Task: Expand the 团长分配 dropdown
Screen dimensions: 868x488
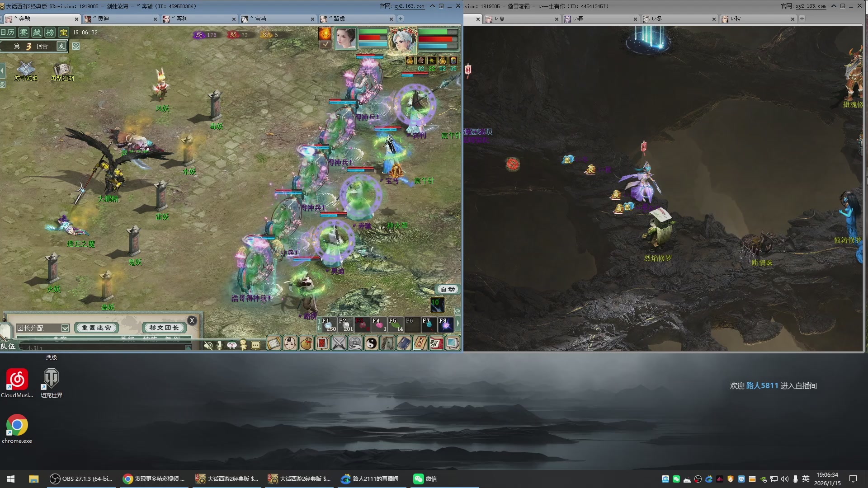Action: click(x=65, y=328)
